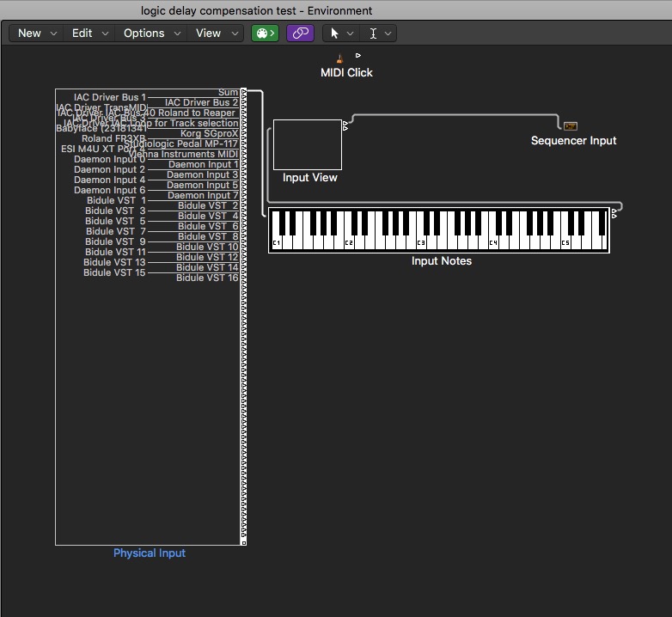The width and height of the screenshot is (672, 617).
Task: Click the Bidule VST 14 port label
Action: click(x=207, y=267)
